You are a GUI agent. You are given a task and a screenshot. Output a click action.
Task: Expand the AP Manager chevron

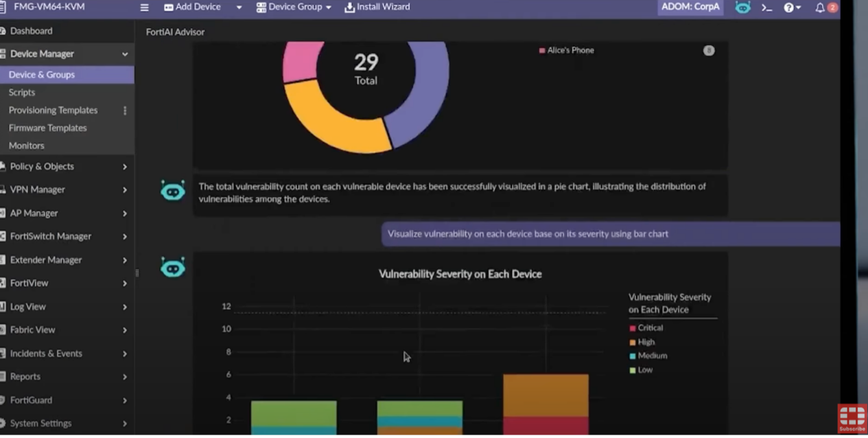click(x=125, y=214)
